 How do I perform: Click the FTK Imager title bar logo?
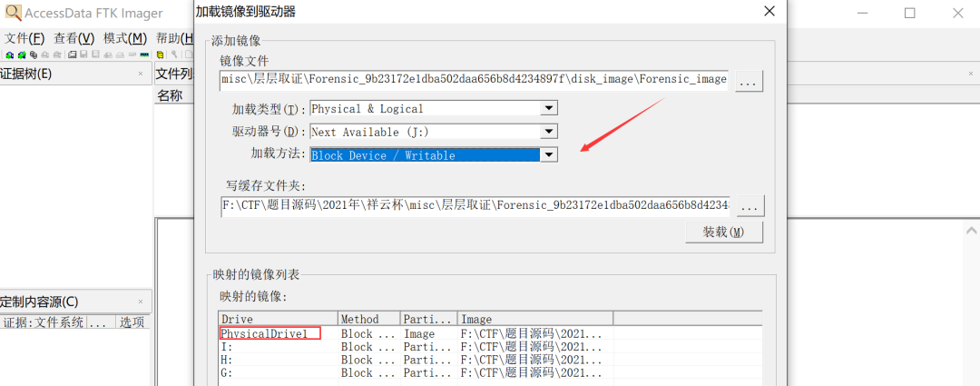(13, 13)
